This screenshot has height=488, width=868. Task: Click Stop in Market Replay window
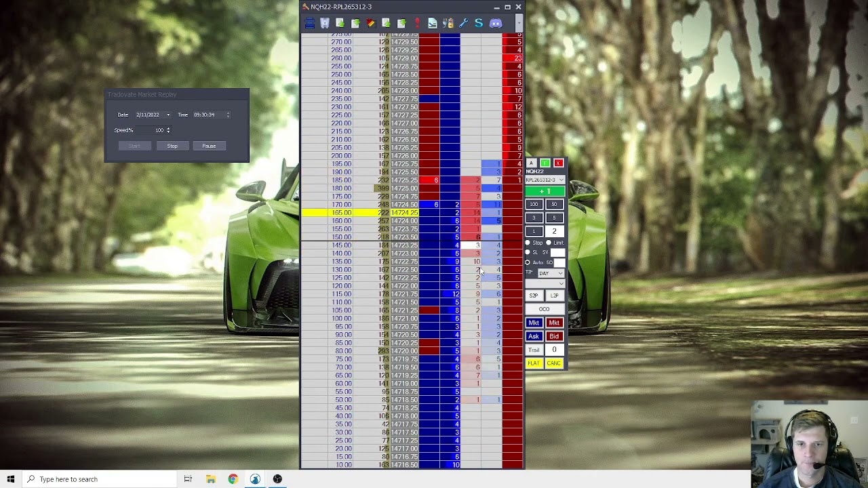172,146
